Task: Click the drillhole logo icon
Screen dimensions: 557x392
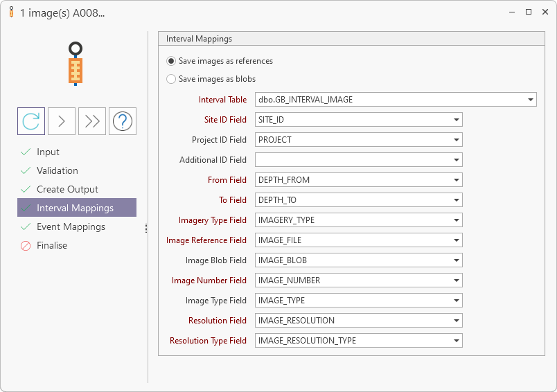Action: click(76, 64)
